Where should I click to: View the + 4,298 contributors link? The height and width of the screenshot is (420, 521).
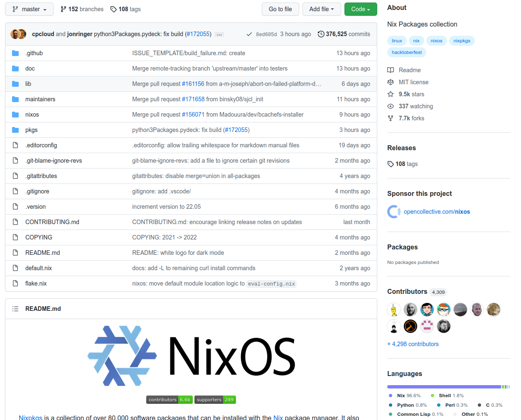413,344
